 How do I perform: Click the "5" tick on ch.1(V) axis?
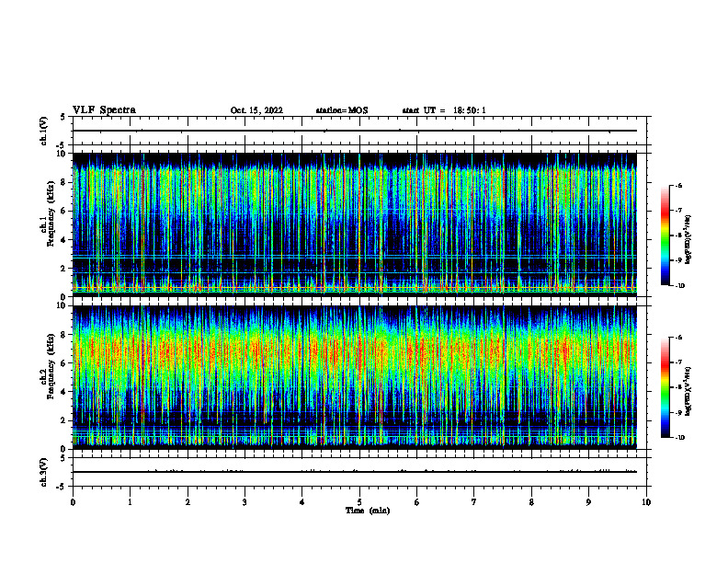[x=63, y=117]
